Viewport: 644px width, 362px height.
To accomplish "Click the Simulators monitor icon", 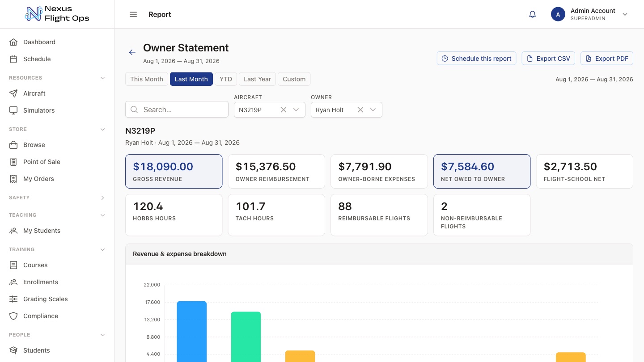I will click(x=14, y=110).
